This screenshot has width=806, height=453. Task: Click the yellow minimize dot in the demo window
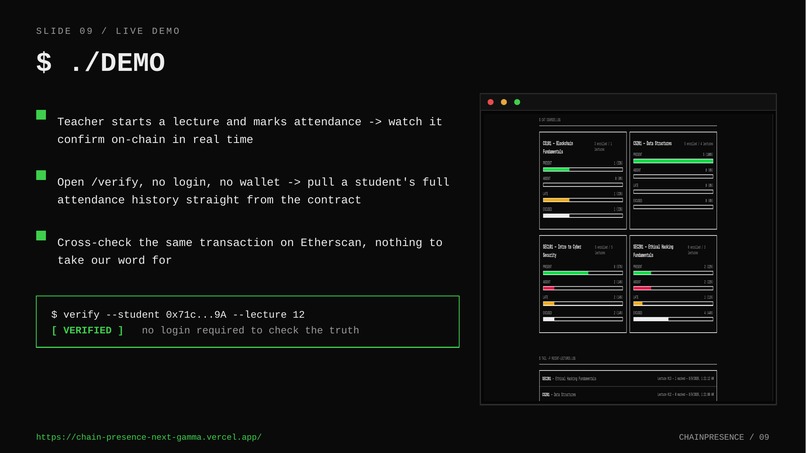pyautogui.click(x=504, y=102)
